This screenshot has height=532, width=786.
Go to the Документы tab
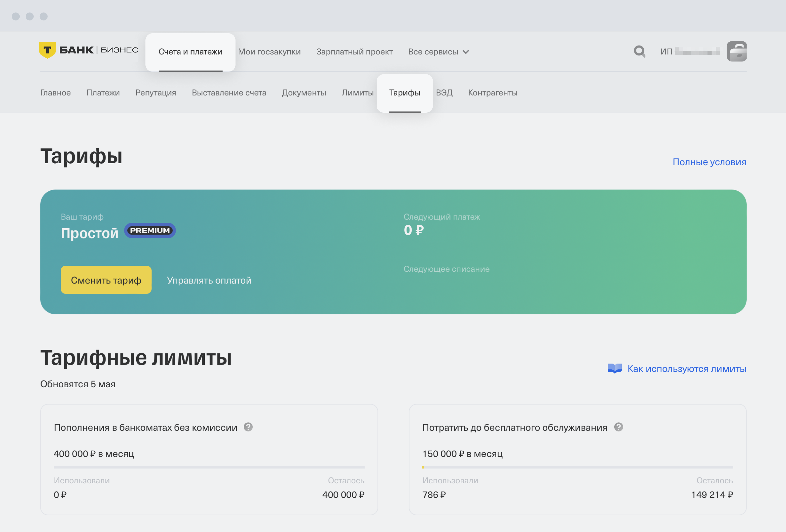[304, 93]
